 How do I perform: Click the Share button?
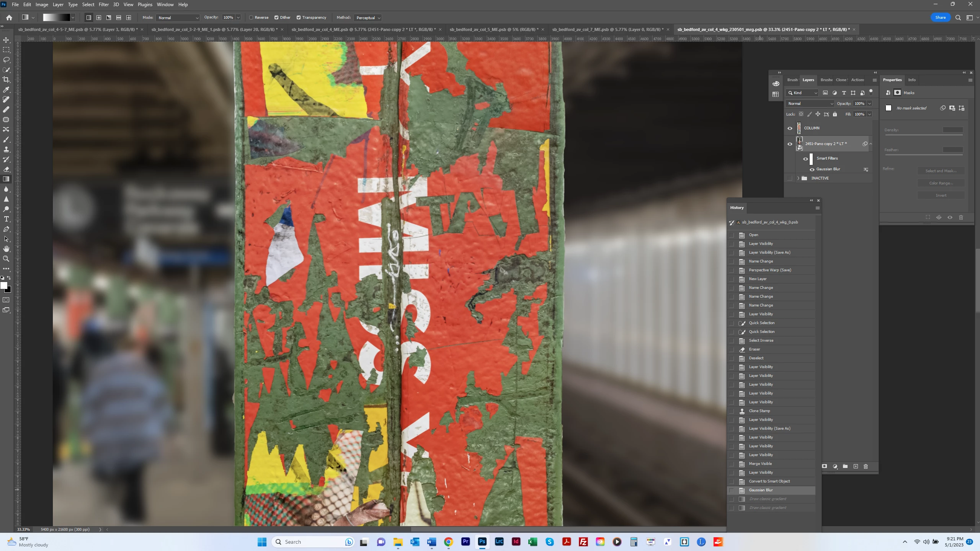pyautogui.click(x=940, y=18)
